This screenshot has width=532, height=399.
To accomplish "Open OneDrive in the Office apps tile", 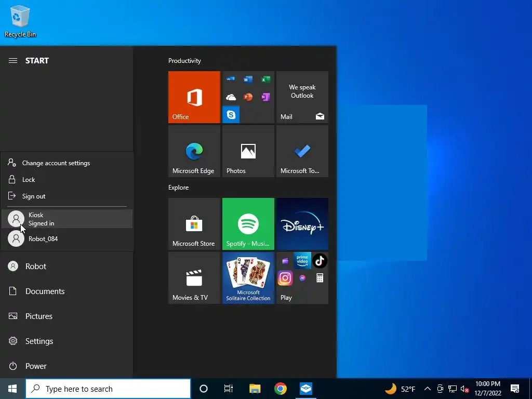I will tap(231, 97).
